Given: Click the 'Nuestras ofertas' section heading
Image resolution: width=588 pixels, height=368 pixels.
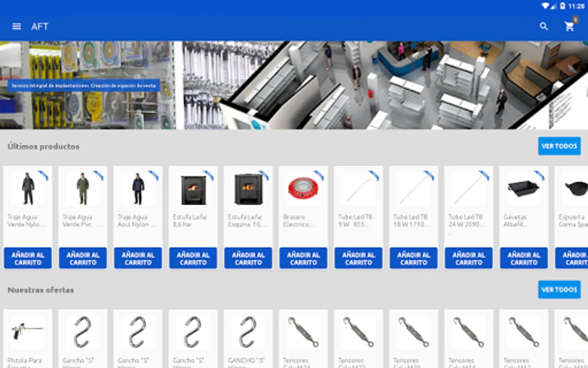Looking at the screenshot, I should [41, 290].
